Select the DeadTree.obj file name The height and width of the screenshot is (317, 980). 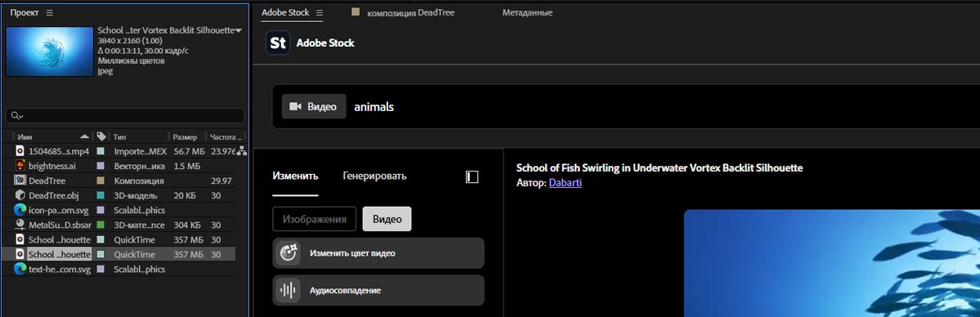[54, 195]
